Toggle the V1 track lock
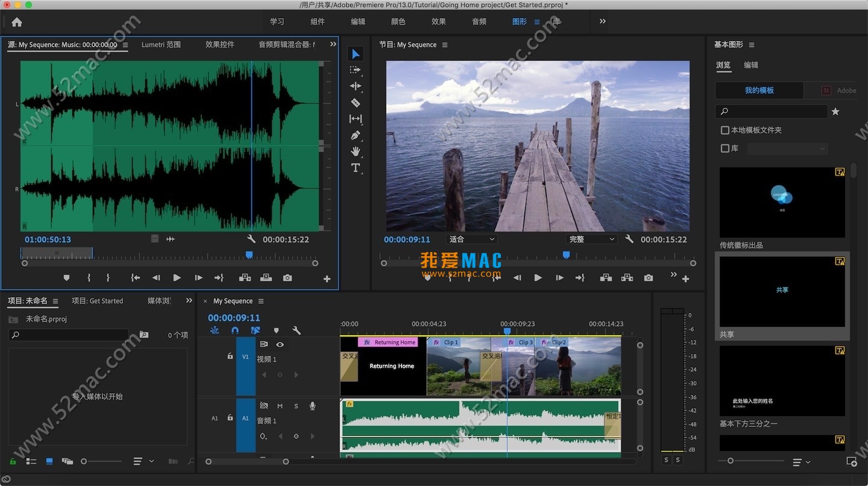868x486 pixels. [x=230, y=356]
